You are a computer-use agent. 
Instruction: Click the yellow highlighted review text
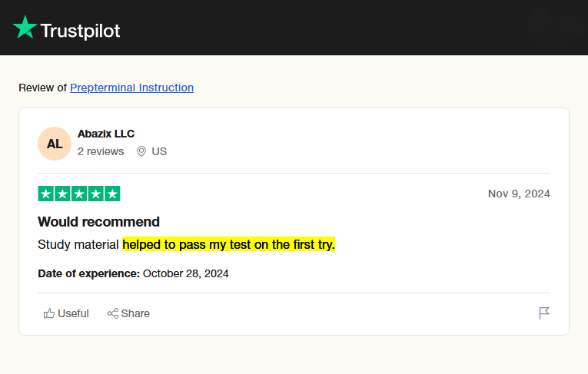point(229,245)
